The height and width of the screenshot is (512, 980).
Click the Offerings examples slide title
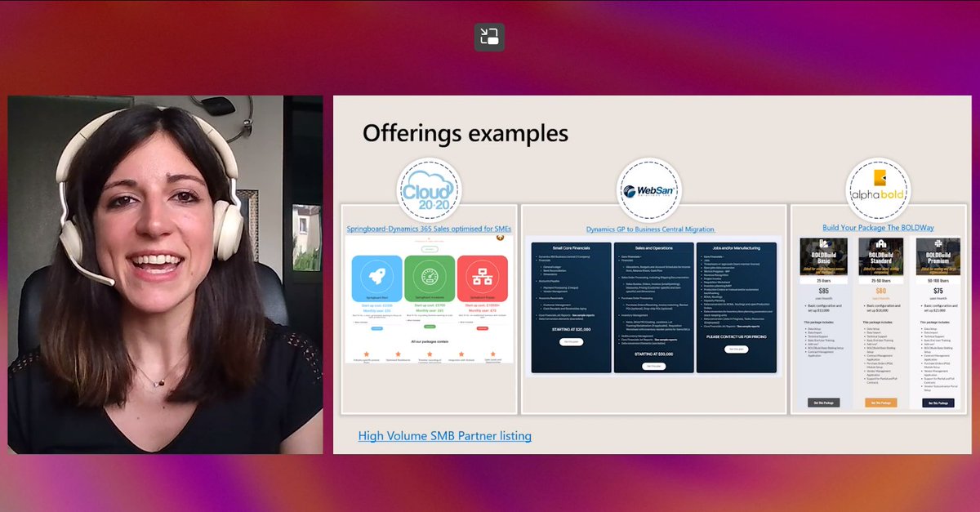pos(465,132)
